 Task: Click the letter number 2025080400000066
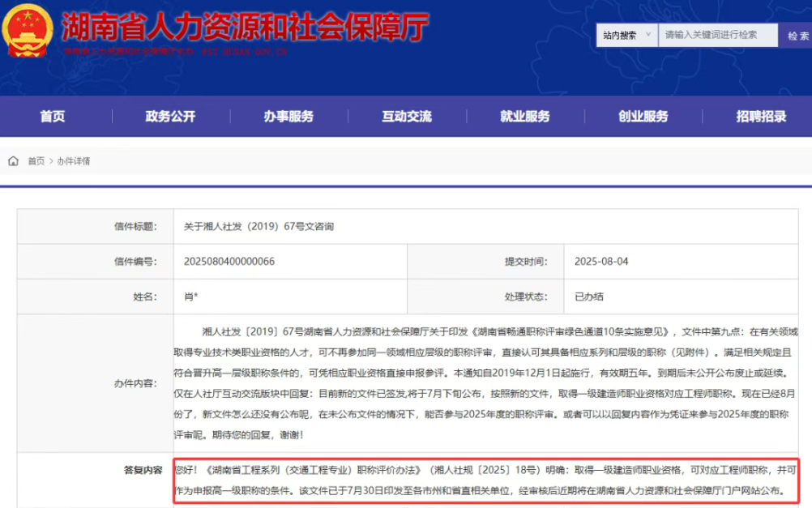(x=229, y=262)
